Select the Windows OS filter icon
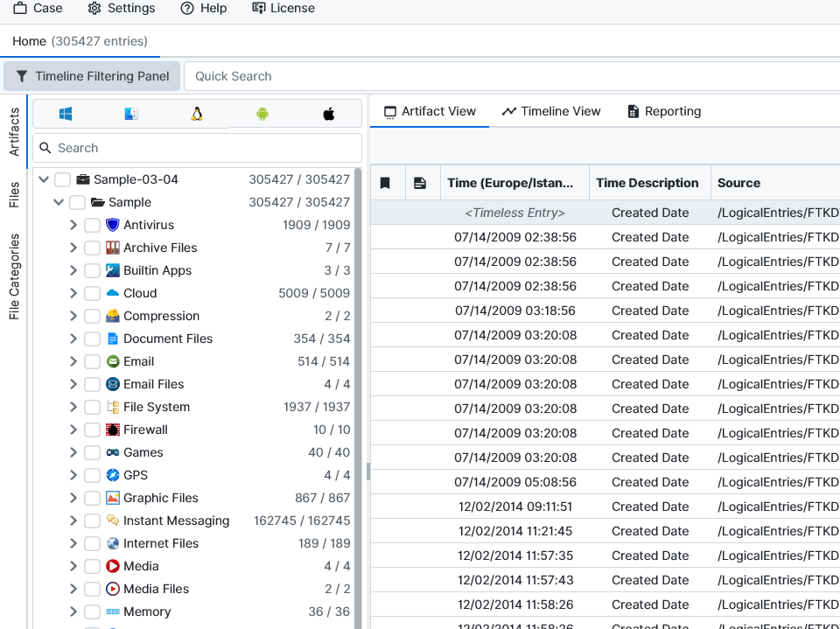The height and width of the screenshot is (629, 840). click(x=66, y=114)
